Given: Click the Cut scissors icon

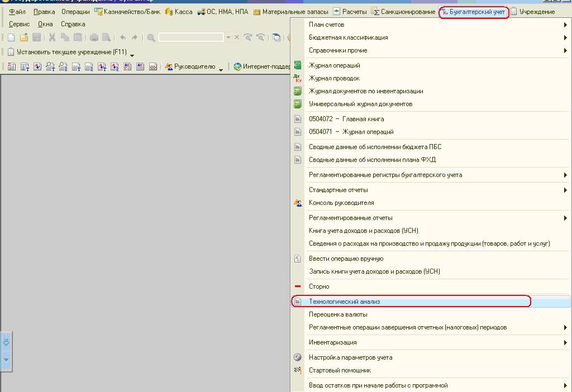Looking at the screenshot, I should (x=52, y=37).
